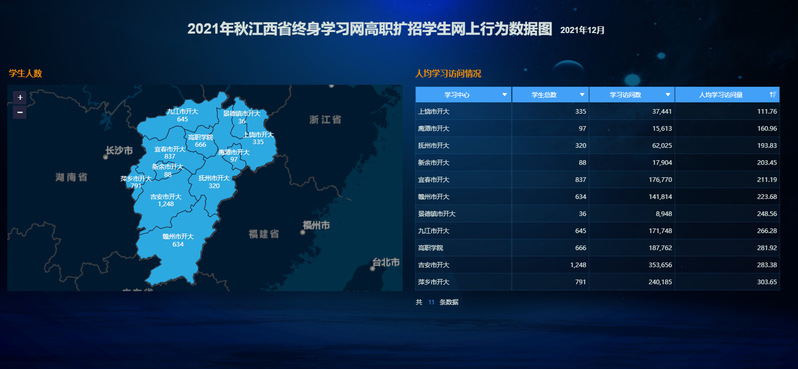Click the sort icon on 人均学习访问量 column
This screenshot has height=369, width=798.
coord(773,95)
